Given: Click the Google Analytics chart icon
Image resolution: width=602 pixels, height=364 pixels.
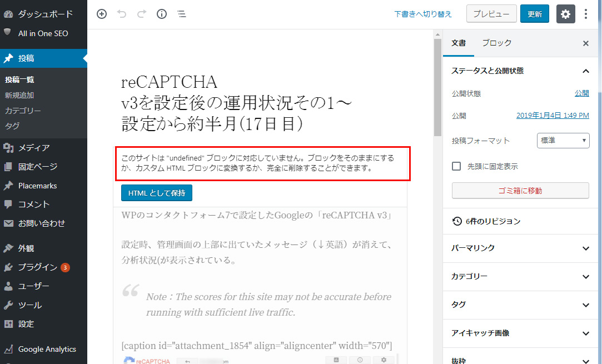Looking at the screenshot, I should (8, 349).
